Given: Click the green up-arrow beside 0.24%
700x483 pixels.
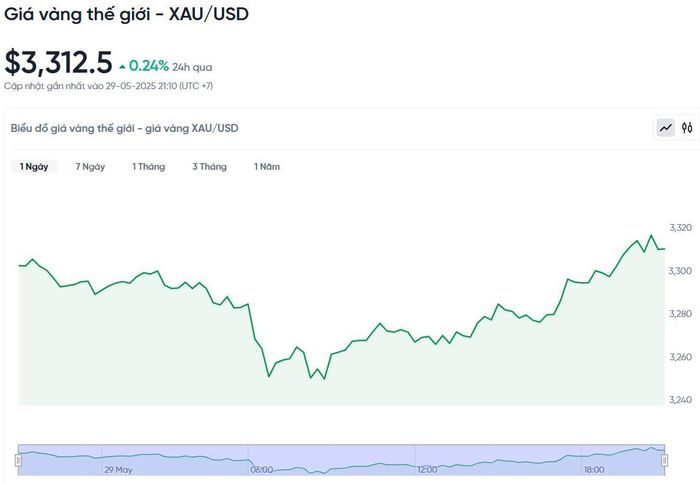Looking at the screenshot, I should click(x=122, y=67).
